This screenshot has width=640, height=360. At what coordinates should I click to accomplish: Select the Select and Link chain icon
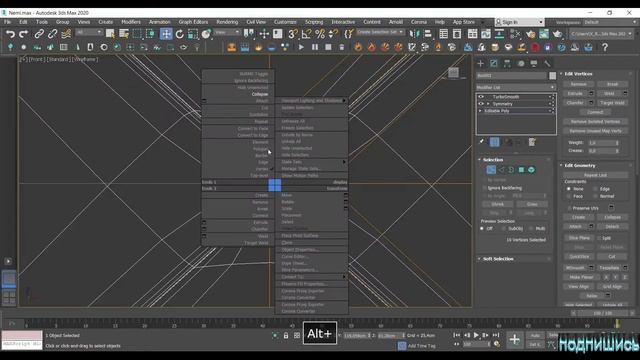coord(39,34)
